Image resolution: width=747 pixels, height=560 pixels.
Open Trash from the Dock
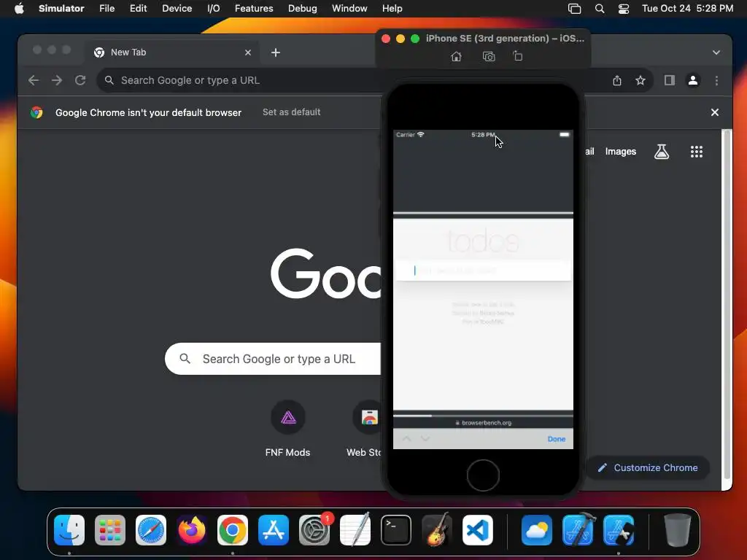[678, 530]
